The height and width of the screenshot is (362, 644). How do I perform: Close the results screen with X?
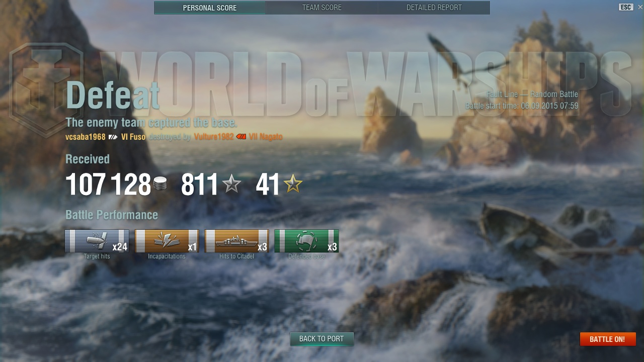[640, 7]
